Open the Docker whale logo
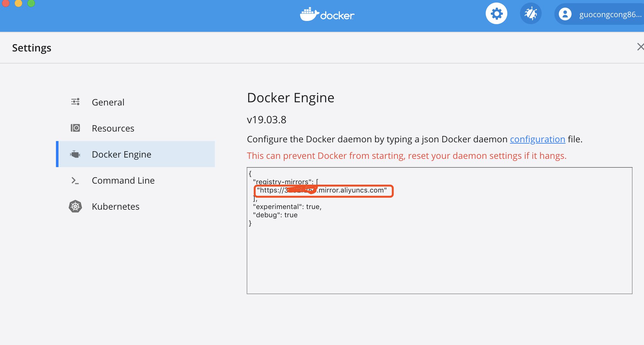 (327, 14)
